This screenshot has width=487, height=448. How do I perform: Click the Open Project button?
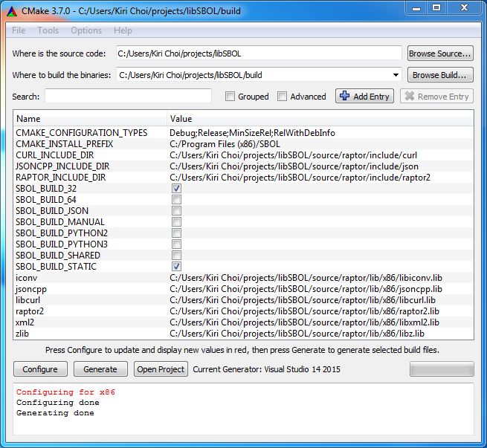[161, 369]
